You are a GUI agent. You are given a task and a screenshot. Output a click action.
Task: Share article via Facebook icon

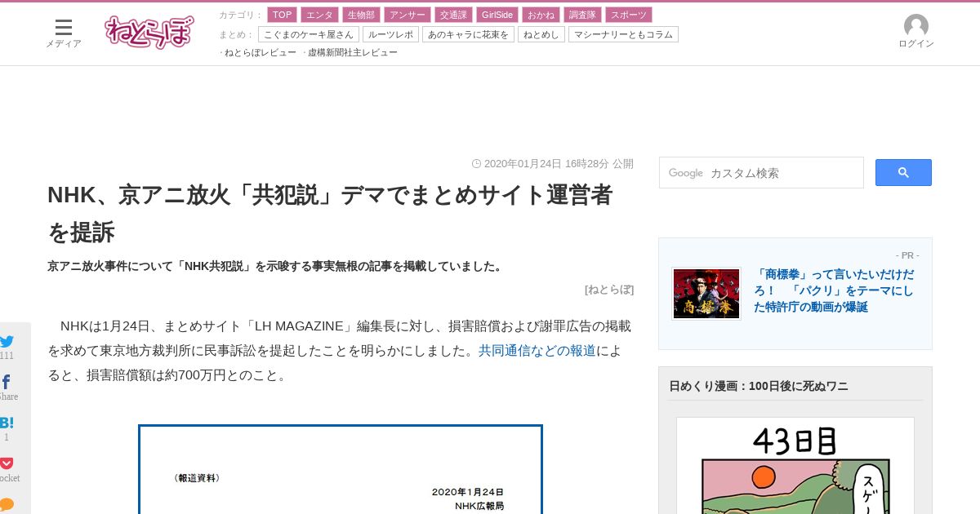tap(7, 382)
